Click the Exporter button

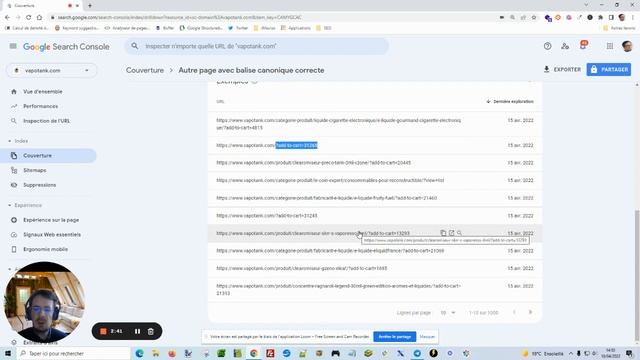point(562,69)
